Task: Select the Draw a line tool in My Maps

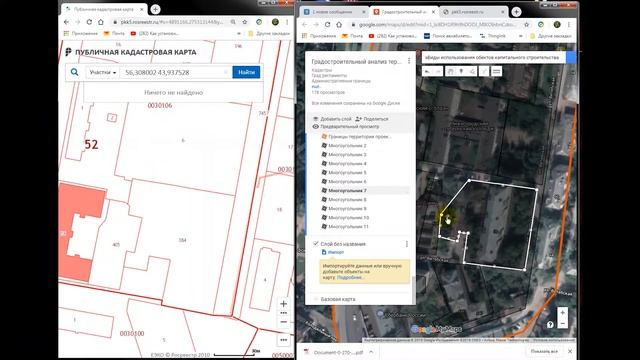Action: (x=472, y=71)
